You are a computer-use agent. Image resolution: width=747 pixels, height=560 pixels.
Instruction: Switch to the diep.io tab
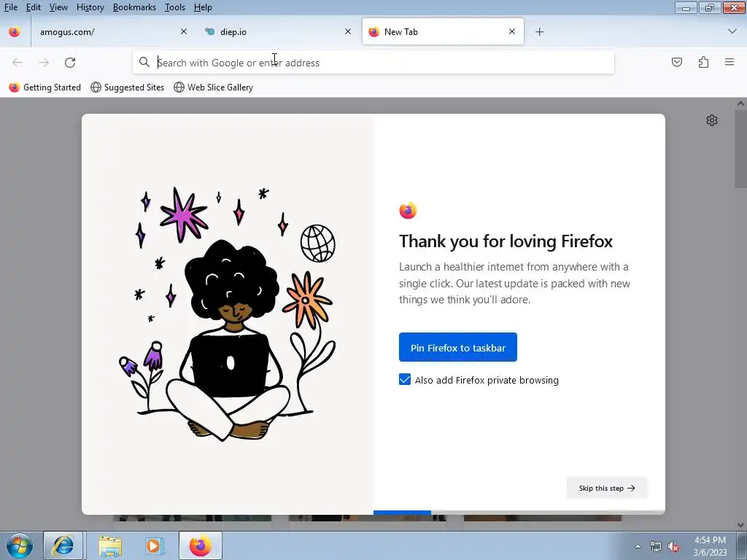[x=278, y=31]
